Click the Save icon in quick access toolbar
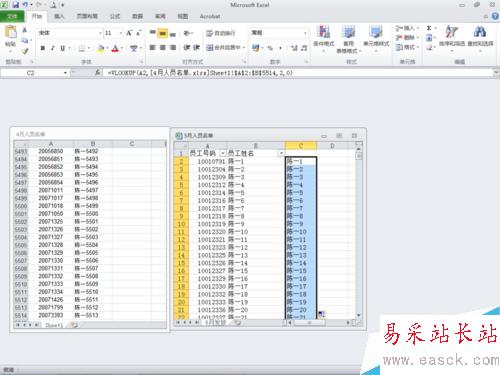 tap(15, 5)
